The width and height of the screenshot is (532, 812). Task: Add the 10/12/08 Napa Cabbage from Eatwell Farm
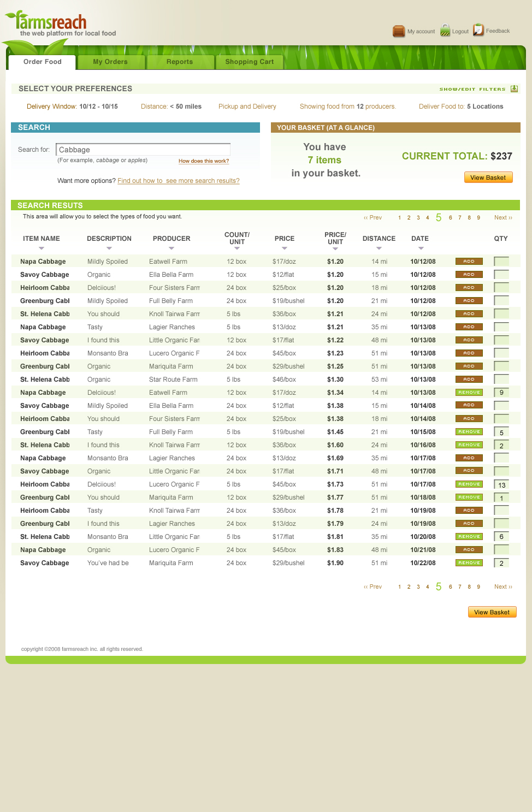point(469,262)
